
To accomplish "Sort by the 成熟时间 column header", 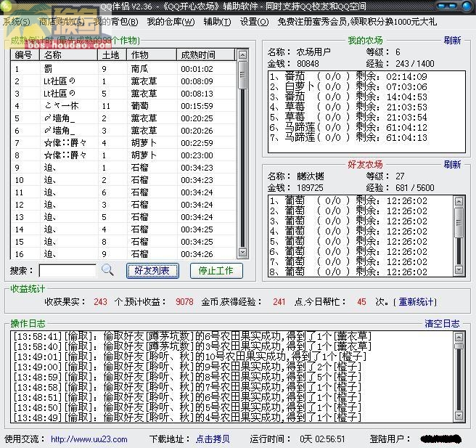I will tap(205, 55).
